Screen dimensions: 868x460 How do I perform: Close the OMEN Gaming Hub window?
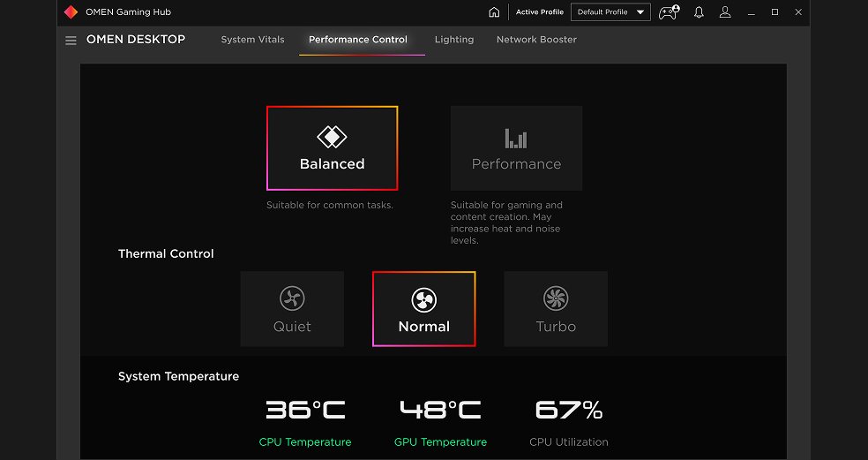click(x=798, y=12)
